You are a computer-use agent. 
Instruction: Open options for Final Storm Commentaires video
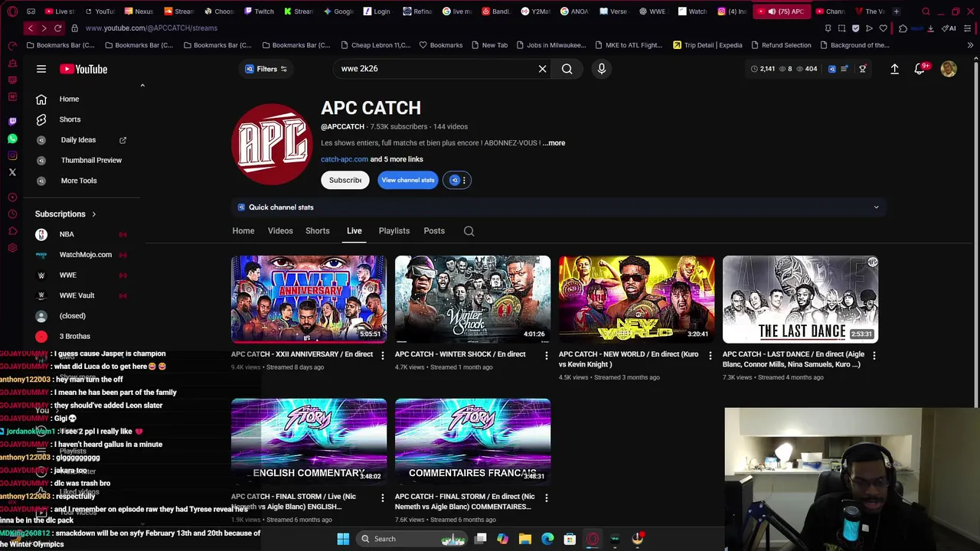tap(546, 497)
